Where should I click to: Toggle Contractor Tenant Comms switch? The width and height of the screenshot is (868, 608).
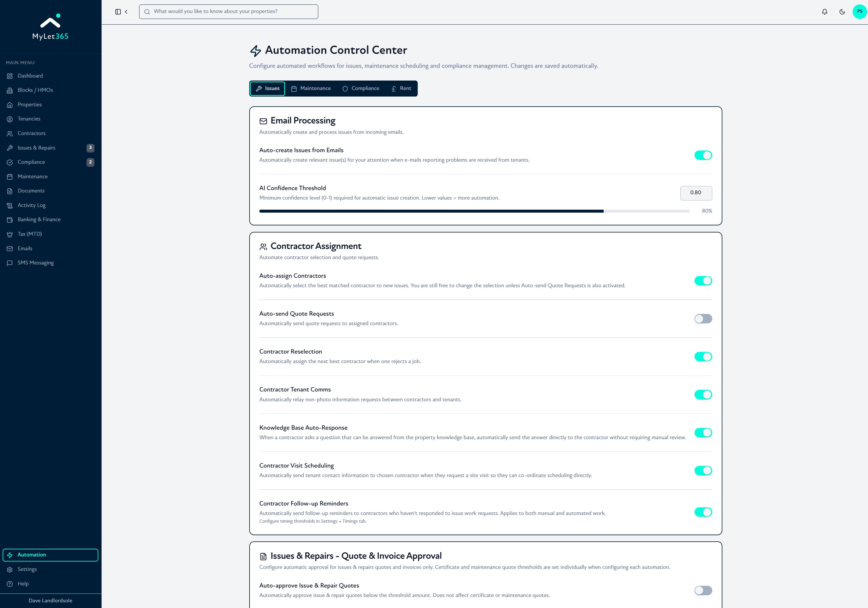[703, 395]
